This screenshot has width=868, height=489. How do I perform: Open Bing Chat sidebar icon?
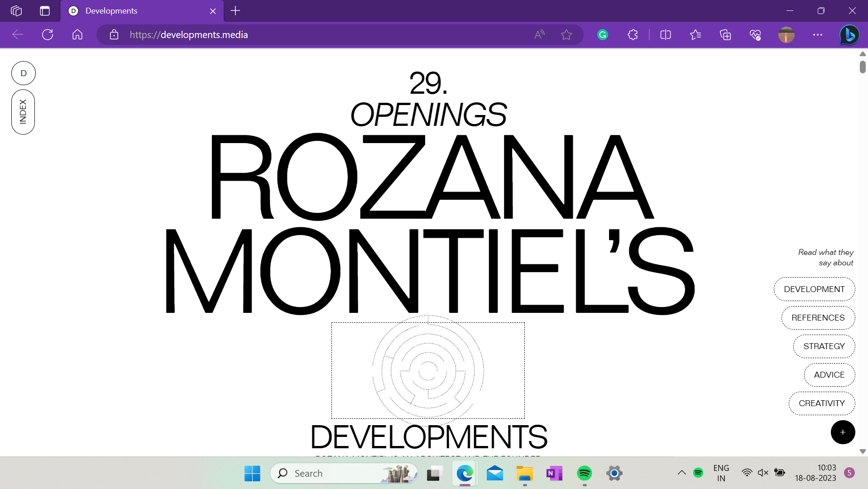point(849,35)
